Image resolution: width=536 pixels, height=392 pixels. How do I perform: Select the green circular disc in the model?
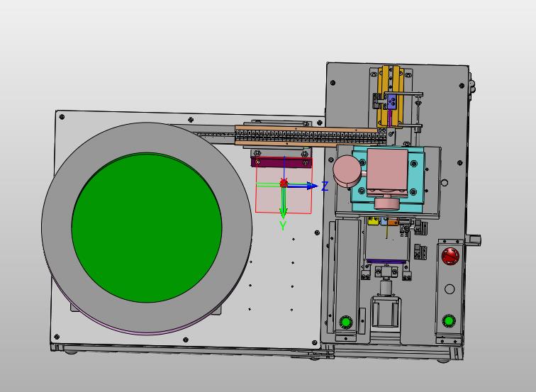pyautogui.click(x=147, y=228)
